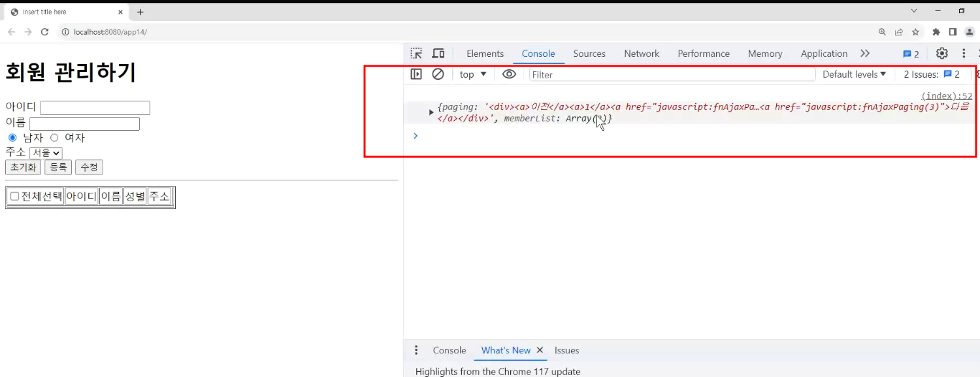Switch to the Elements tab
This screenshot has height=377, width=980.
coord(485,54)
